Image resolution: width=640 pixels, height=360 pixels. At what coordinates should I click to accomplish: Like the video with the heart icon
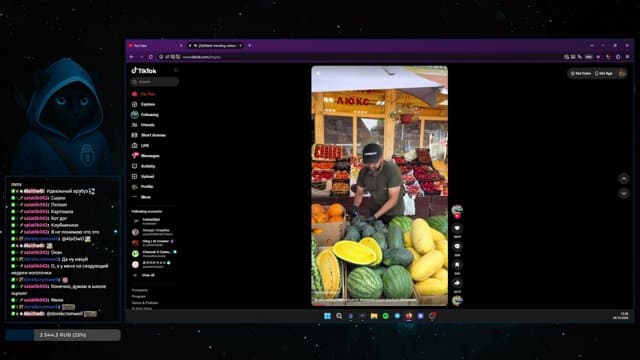pos(457,228)
